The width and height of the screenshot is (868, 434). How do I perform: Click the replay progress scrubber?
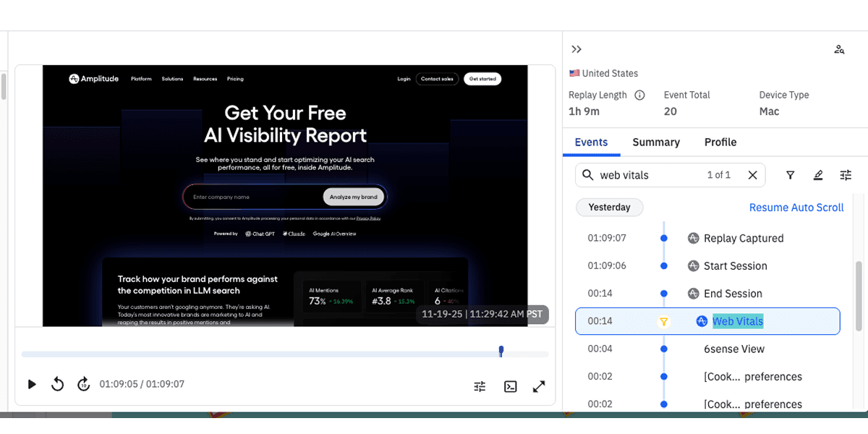[x=501, y=353]
